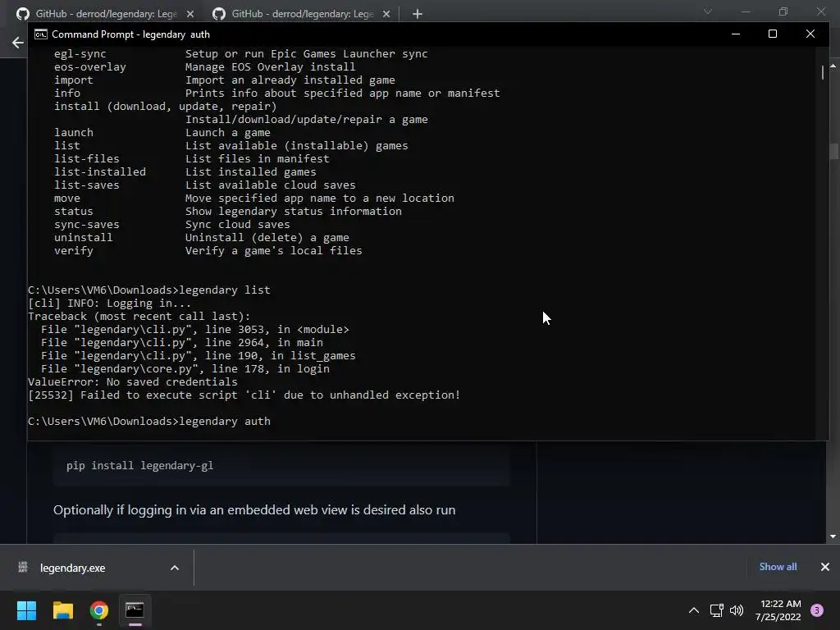840x630 pixels.
Task: Open a new Chrome tab
Action: click(418, 14)
